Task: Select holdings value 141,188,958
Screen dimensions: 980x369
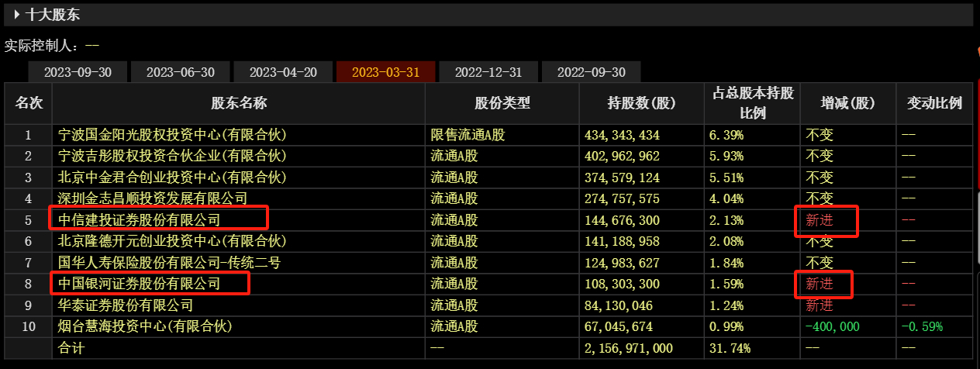Action: tap(623, 241)
